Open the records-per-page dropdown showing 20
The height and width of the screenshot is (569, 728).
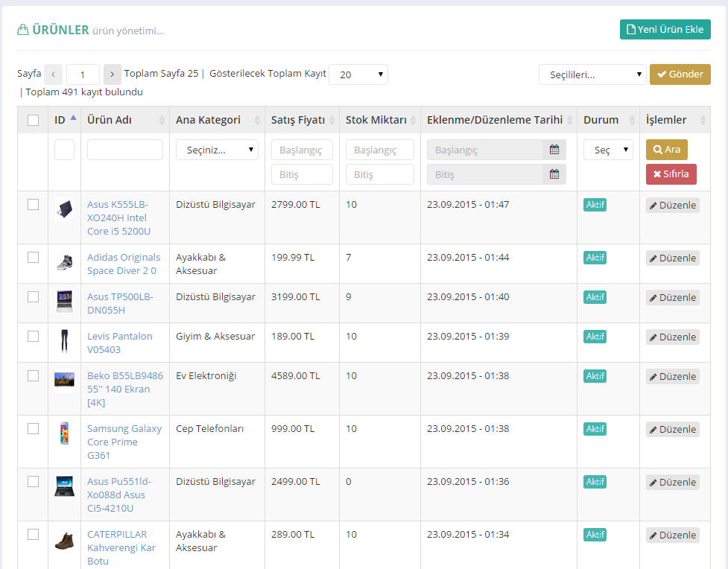point(358,74)
